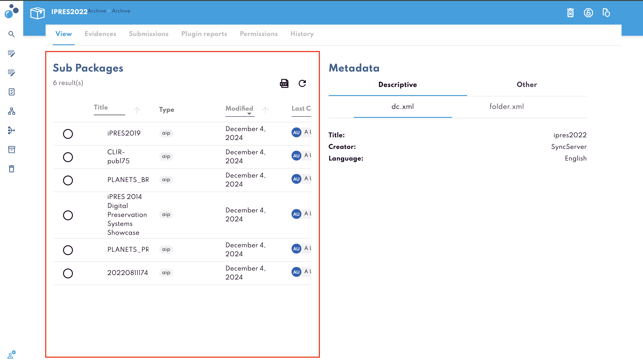Switch to the Permissions tab

click(x=259, y=34)
